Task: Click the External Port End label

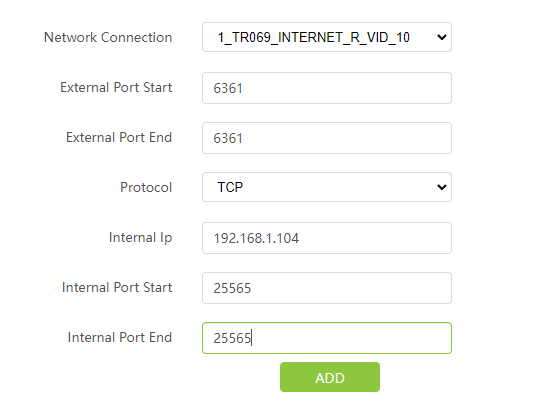Action: pyautogui.click(x=119, y=137)
